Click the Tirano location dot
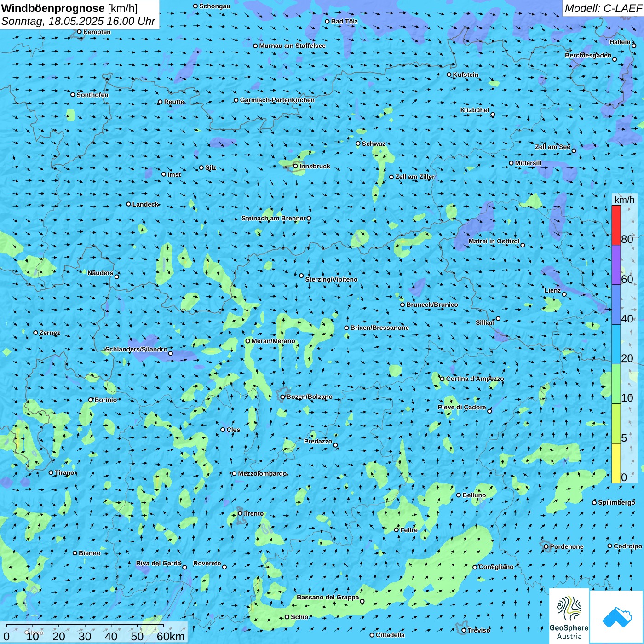The height and width of the screenshot is (644, 644). [x=51, y=472]
